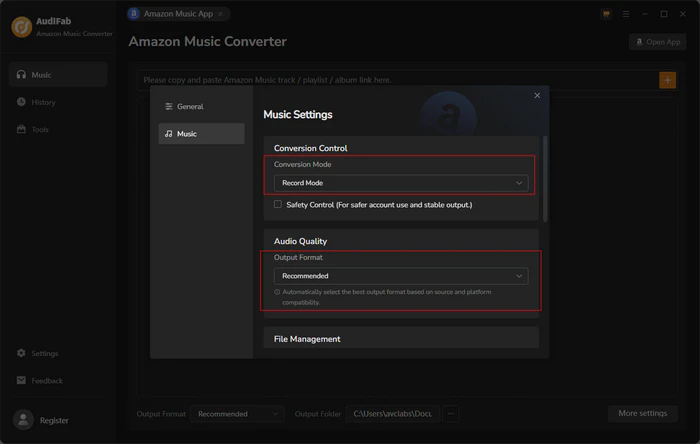Open the Conversion Mode dropdown
Screen dimensions: 700x444
[401, 183]
